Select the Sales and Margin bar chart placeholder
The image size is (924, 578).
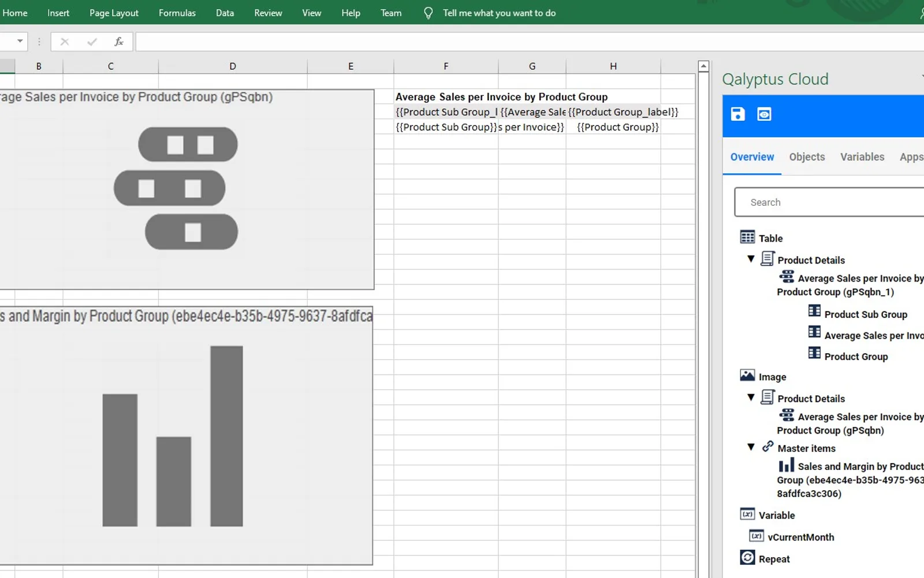(x=186, y=435)
